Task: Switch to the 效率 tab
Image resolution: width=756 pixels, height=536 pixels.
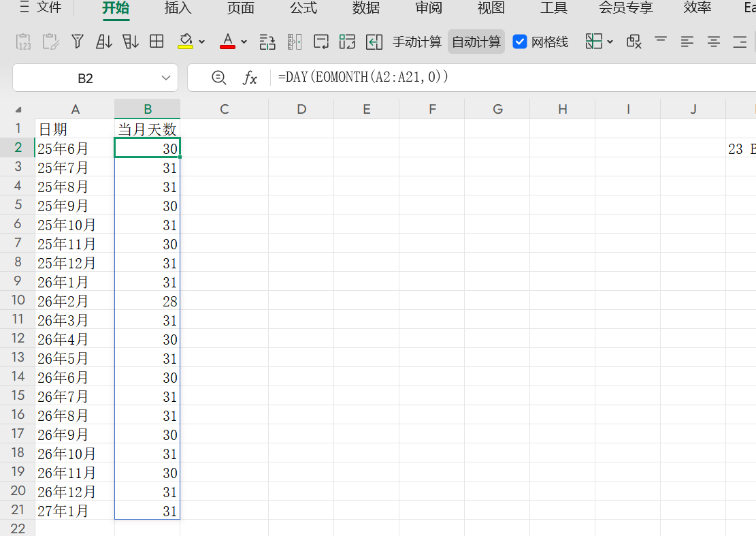Action: click(697, 7)
